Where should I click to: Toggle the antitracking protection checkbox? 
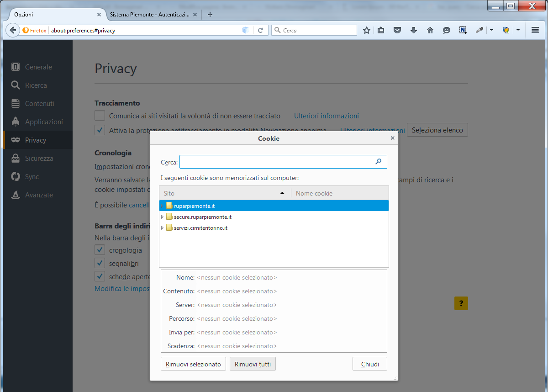pos(100,130)
